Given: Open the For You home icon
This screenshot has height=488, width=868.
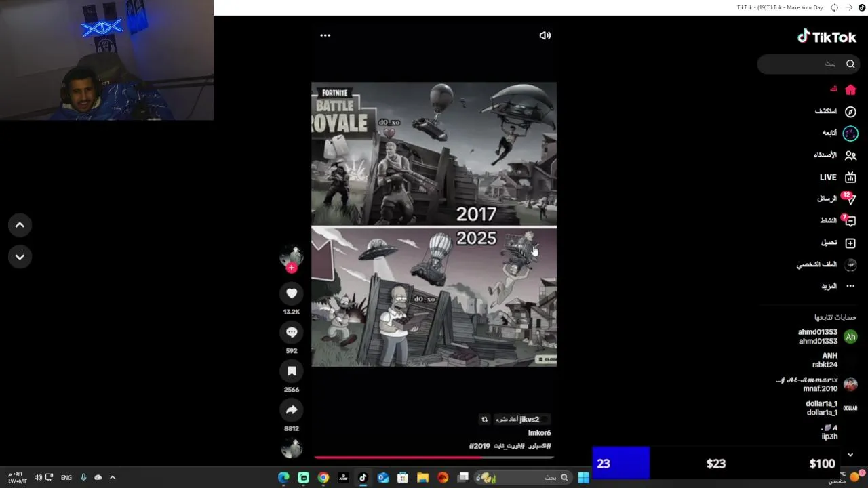Looking at the screenshot, I should (850, 89).
